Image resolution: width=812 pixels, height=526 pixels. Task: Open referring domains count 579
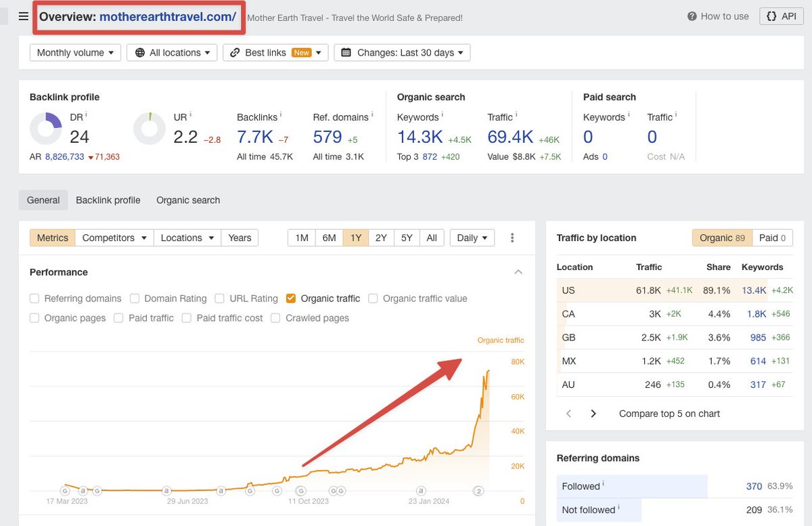pos(328,137)
